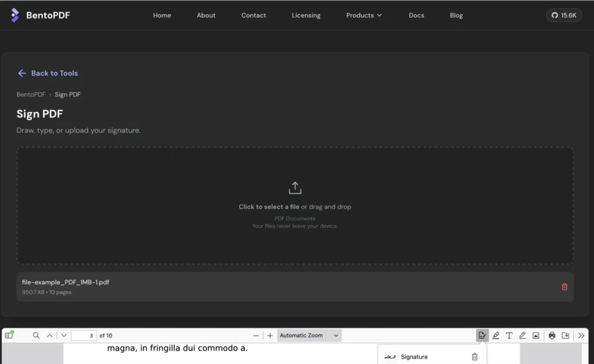Viewport: 594px width, 364px height.
Task: Select the highlight tool
Action: (495, 335)
